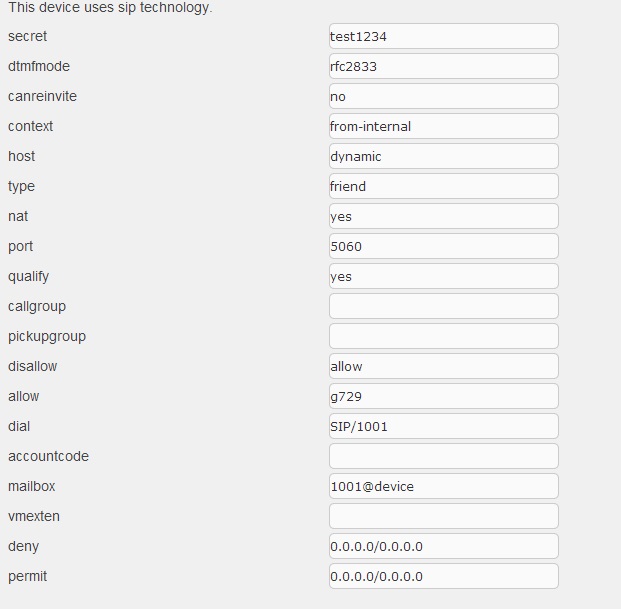Click the disallow text box
Image resolution: width=621 pixels, height=609 pixels.
coord(443,367)
